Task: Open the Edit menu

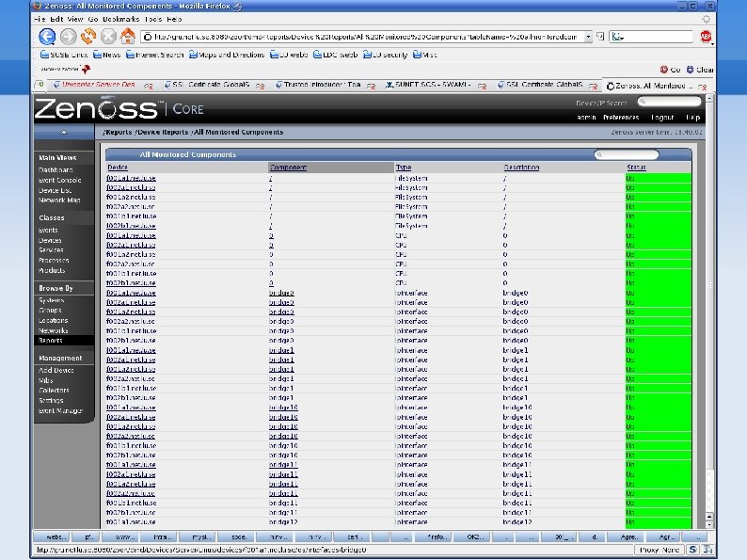Action: tap(56, 19)
